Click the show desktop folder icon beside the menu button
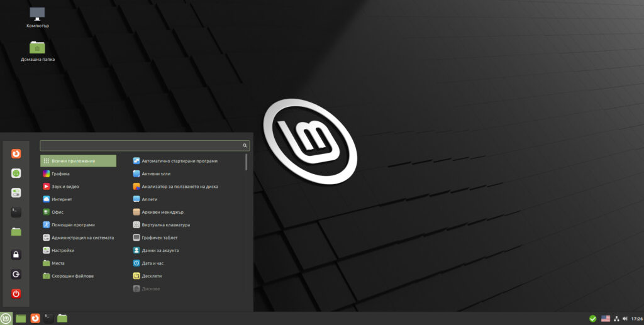Screen dimensions: 644x325 pyautogui.click(x=21, y=319)
